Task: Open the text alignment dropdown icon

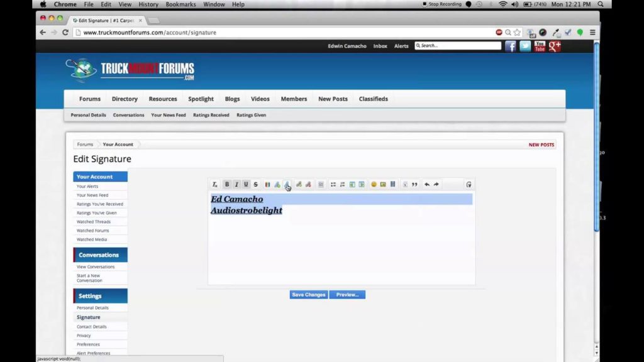Action: pos(321,185)
